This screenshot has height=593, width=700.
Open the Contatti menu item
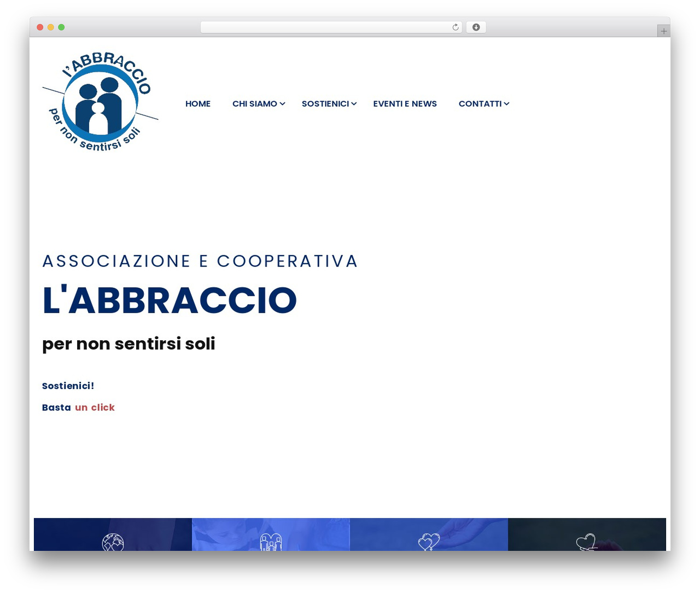point(480,103)
